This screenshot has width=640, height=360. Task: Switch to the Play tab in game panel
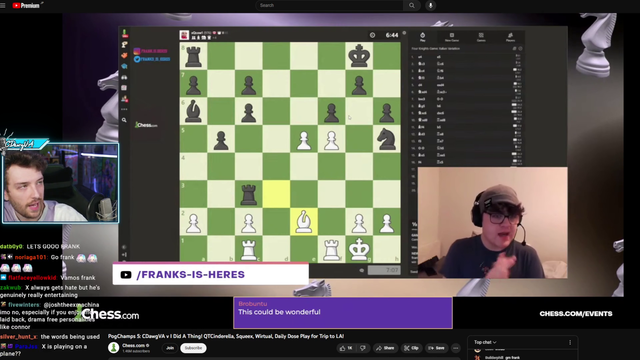(x=422, y=37)
